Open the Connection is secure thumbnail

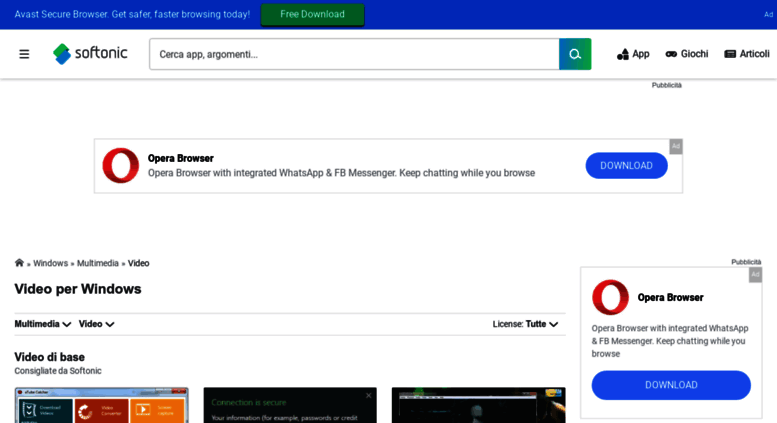tap(290, 405)
